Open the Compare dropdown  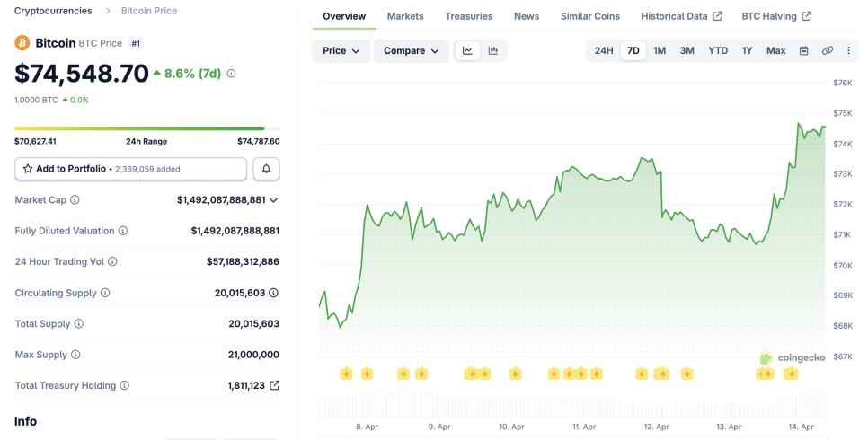(412, 51)
